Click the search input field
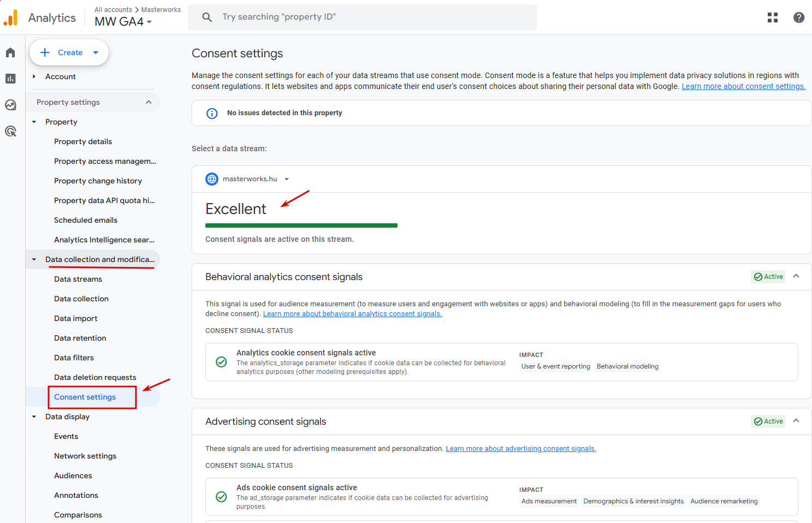 pyautogui.click(x=363, y=17)
